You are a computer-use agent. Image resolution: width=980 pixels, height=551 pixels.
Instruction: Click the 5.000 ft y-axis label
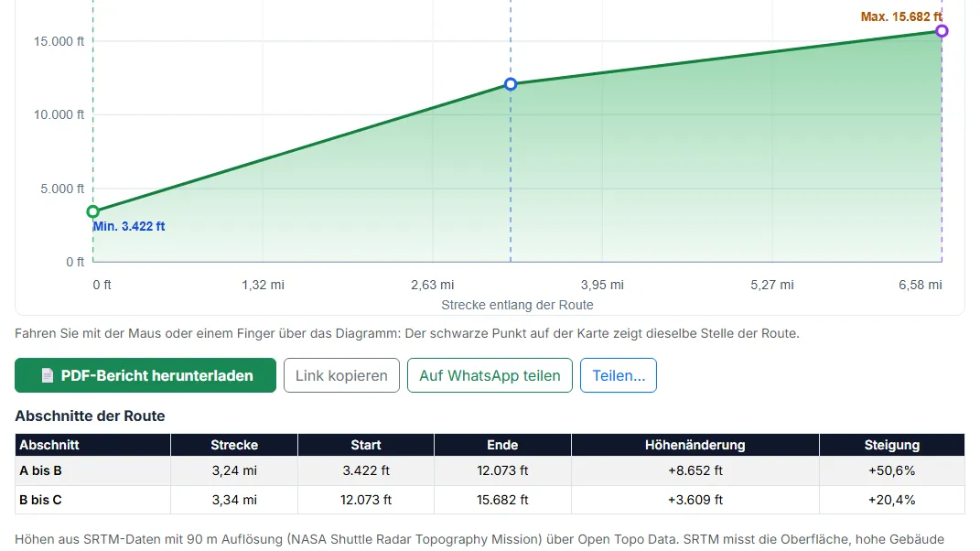click(62, 189)
